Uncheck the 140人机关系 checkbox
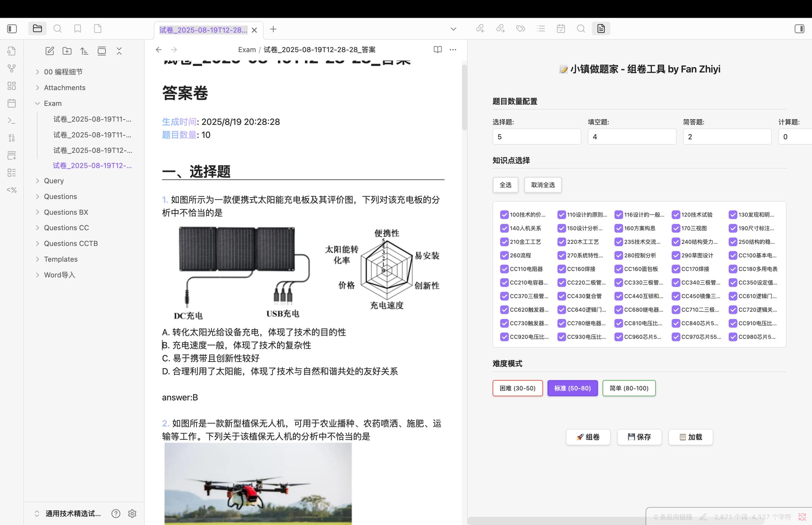This screenshot has width=812, height=525. coord(504,228)
